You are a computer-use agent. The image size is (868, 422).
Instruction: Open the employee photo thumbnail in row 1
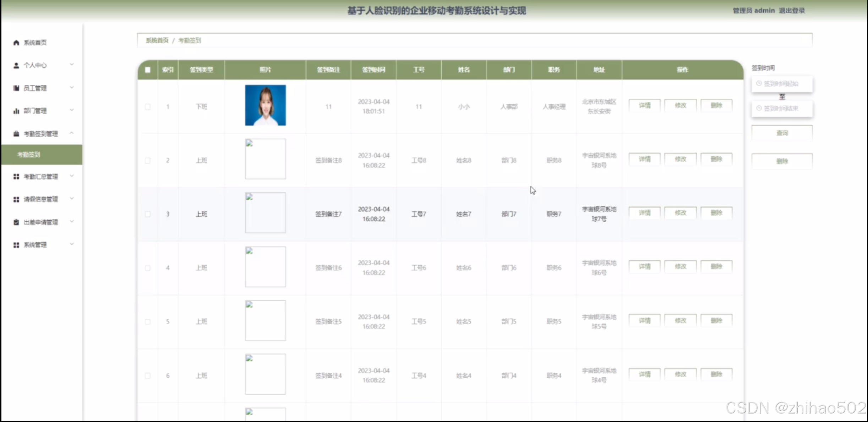[x=265, y=105]
